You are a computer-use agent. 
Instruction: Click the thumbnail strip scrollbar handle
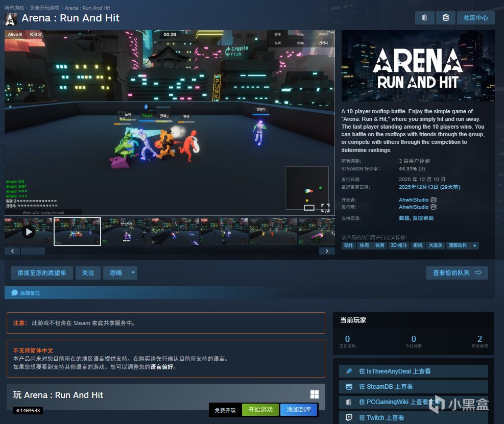(x=33, y=251)
